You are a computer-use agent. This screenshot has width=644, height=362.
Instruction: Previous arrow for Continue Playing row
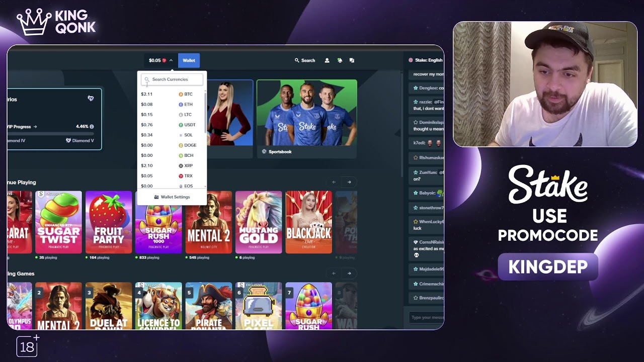tap(334, 182)
